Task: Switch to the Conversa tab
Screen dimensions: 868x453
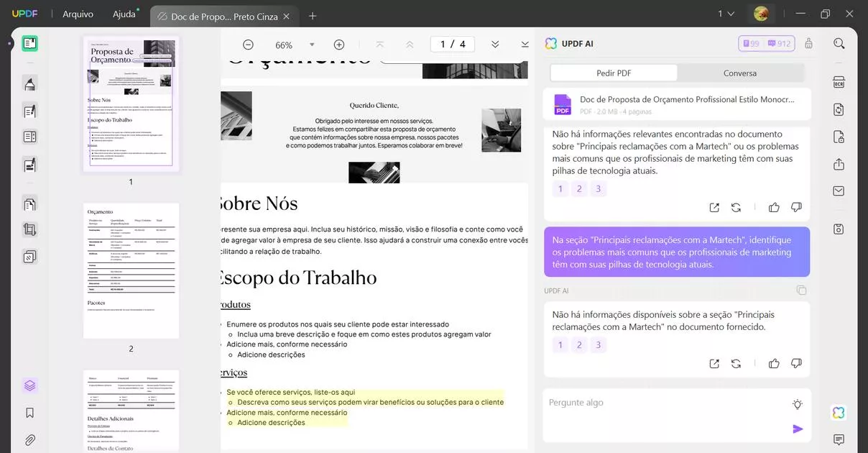Action: (739, 73)
